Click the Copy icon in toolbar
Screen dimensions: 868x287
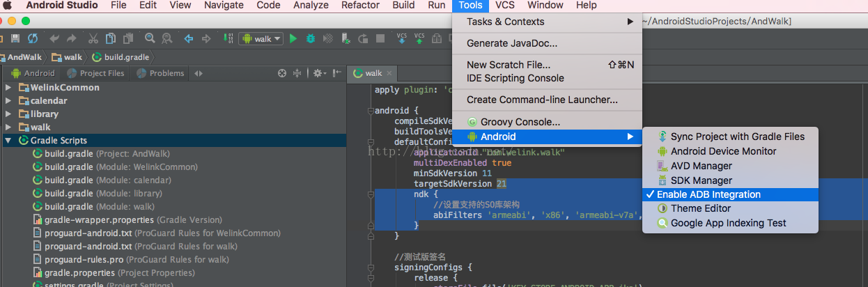coord(111,39)
